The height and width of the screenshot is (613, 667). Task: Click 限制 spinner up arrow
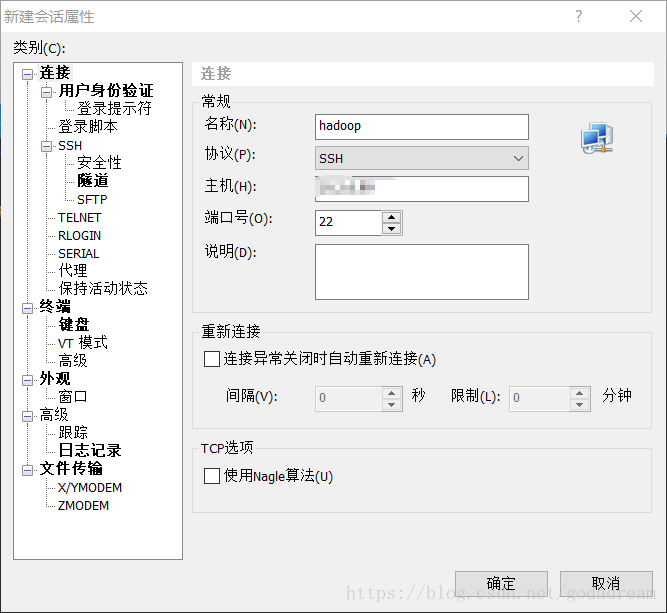(x=579, y=393)
